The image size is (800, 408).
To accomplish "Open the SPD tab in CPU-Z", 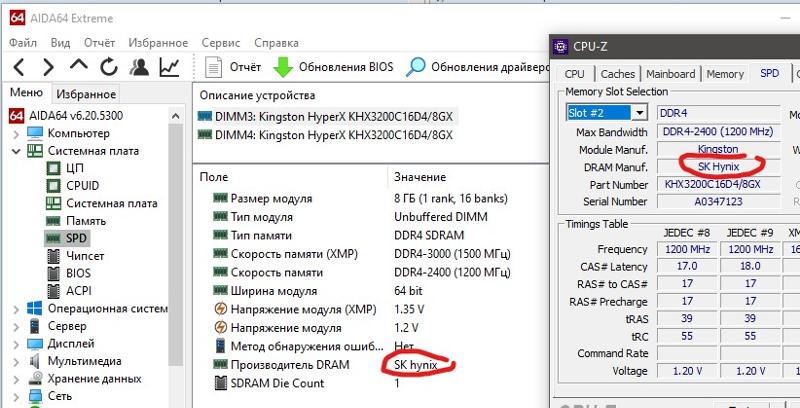I will click(769, 73).
